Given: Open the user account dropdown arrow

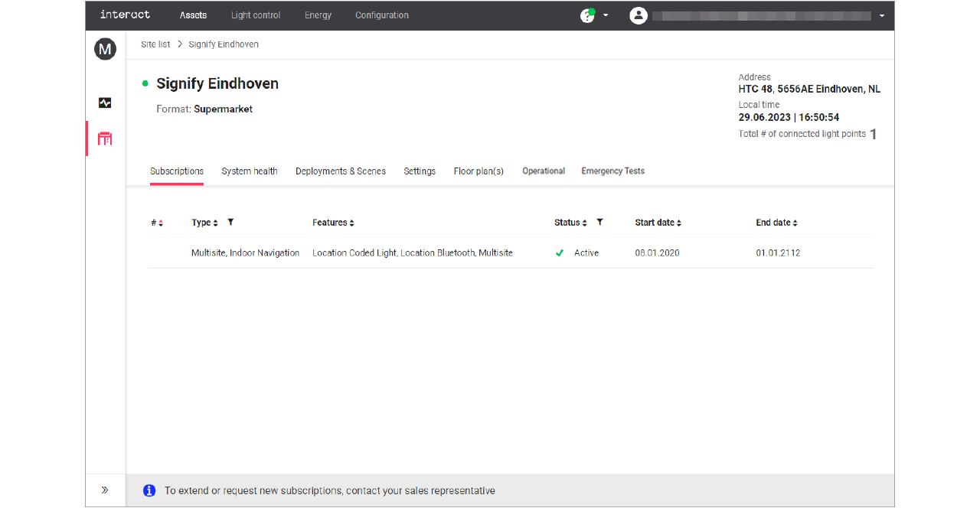Looking at the screenshot, I should [882, 15].
